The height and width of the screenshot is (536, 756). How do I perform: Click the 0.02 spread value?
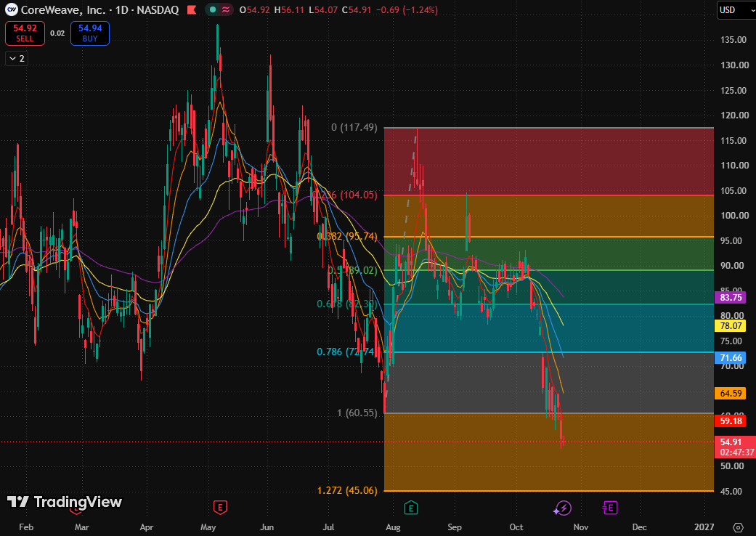[x=57, y=33]
